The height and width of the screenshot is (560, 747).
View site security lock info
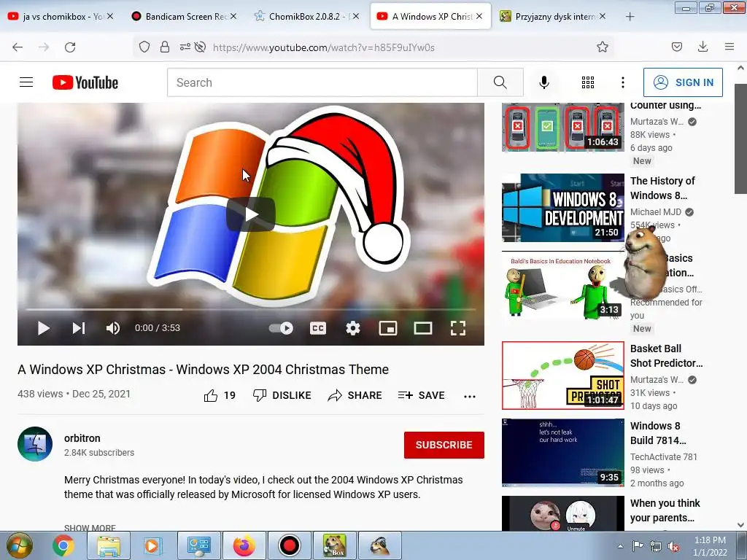click(165, 47)
